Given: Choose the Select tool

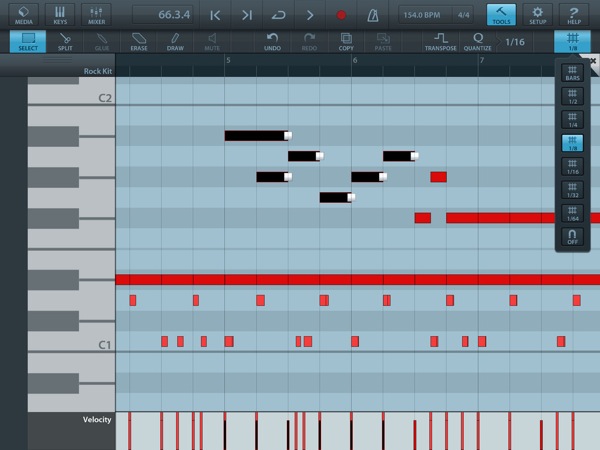Looking at the screenshot, I should (x=28, y=42).
